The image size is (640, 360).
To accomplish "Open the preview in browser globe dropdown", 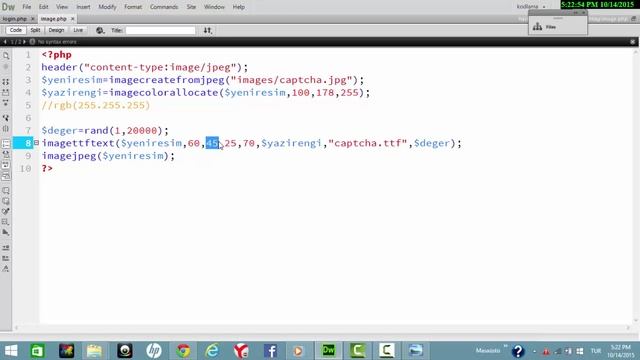I will pyautogui.click(x=100, y=30).
